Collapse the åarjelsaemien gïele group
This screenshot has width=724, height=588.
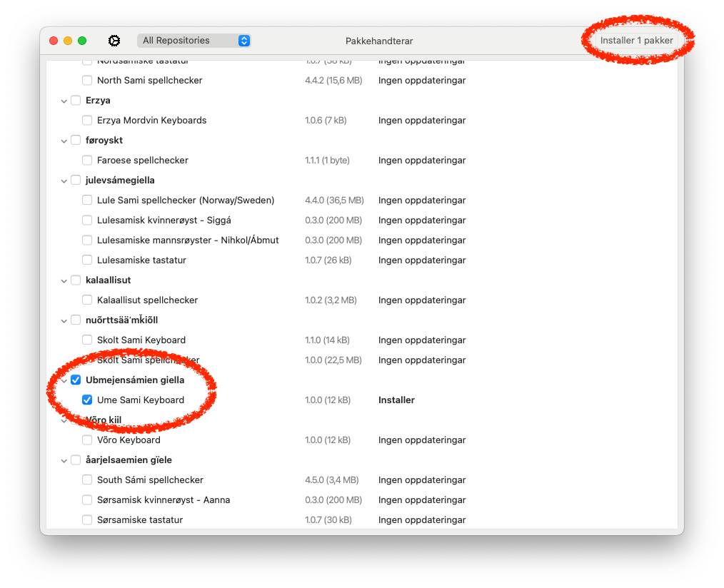point(64,460)
